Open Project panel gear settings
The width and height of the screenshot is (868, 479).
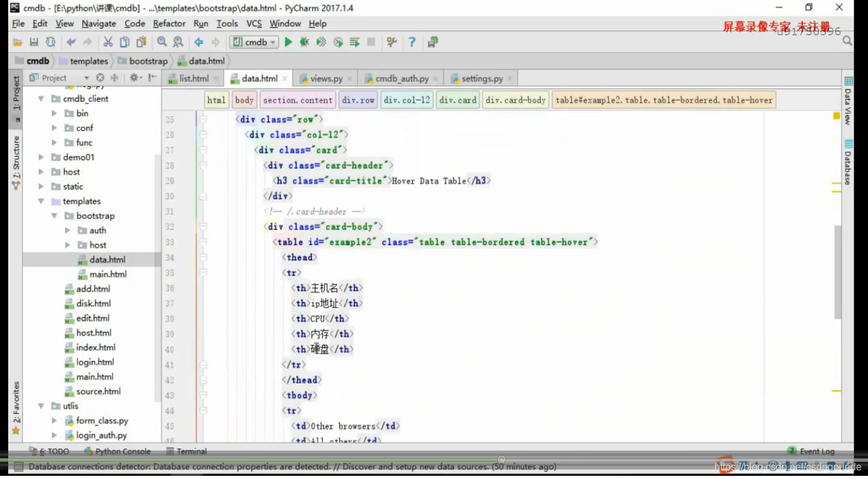point(135,78)
